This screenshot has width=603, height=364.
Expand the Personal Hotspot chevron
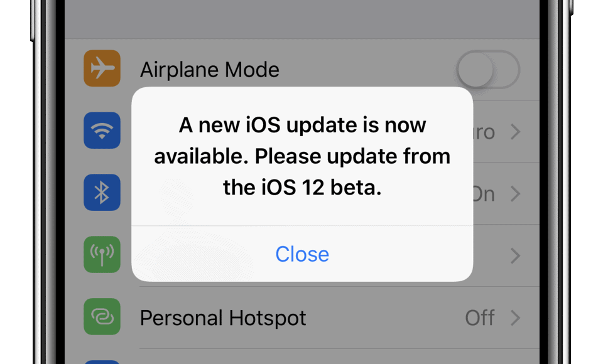515,318
